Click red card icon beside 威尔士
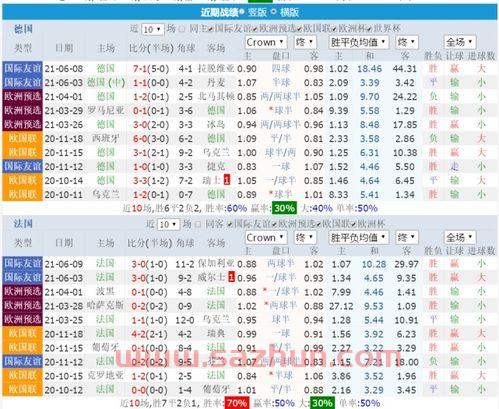 click(231, 277)
